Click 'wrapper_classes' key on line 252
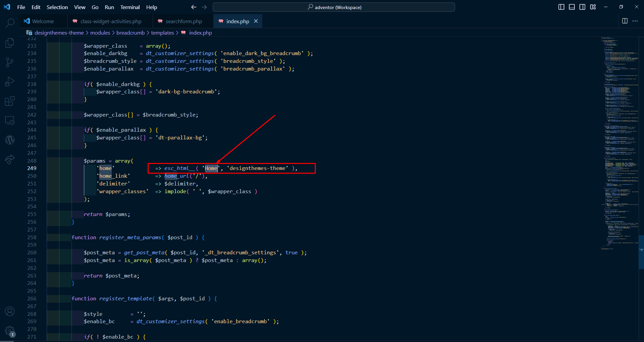Viewport: 644px width, 342px height. [x=122, y=191]
